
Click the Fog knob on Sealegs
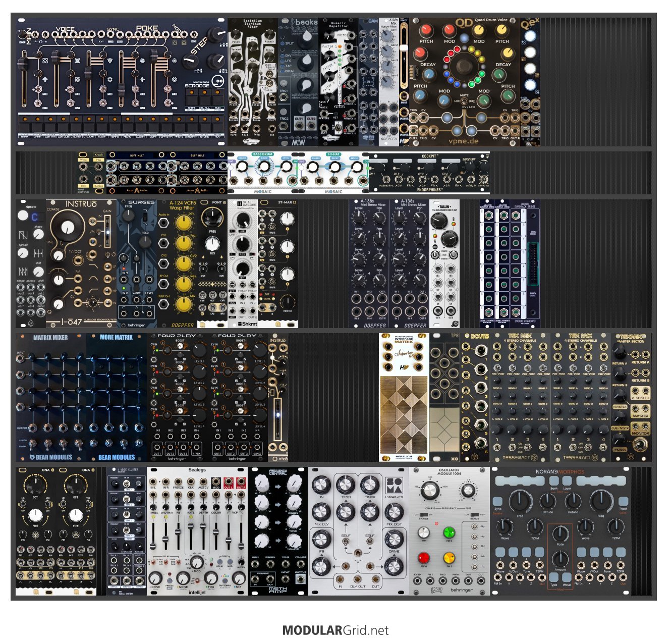(x=210, y=577)
